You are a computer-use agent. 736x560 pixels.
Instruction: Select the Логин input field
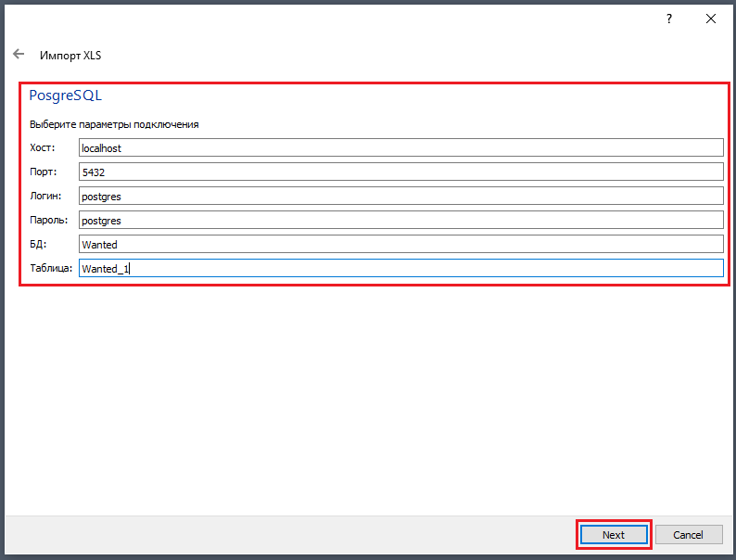400,196
